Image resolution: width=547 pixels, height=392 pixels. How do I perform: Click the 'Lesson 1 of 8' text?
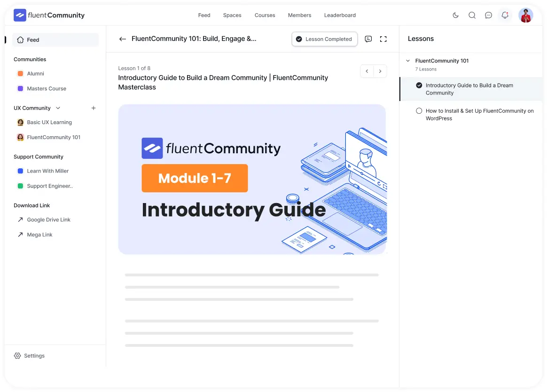(x=134, y=68)
